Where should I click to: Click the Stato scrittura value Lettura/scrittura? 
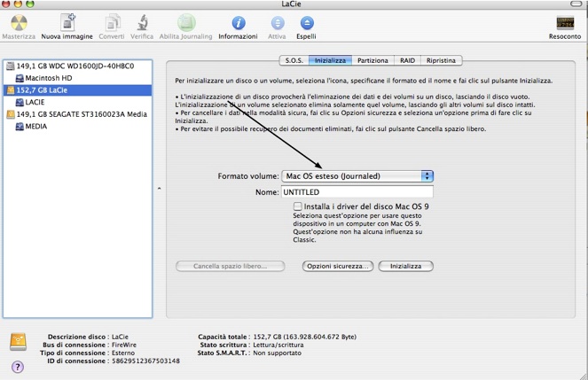point(278,345)
